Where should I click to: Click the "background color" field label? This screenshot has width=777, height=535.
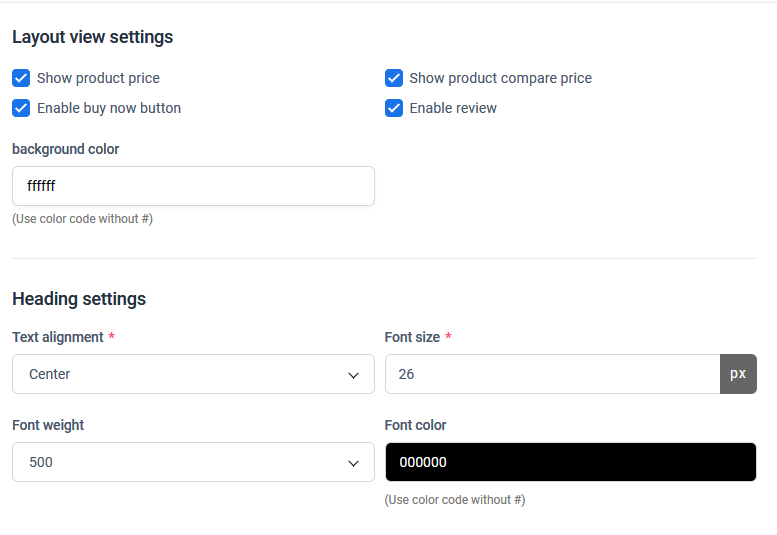[65, 149]
